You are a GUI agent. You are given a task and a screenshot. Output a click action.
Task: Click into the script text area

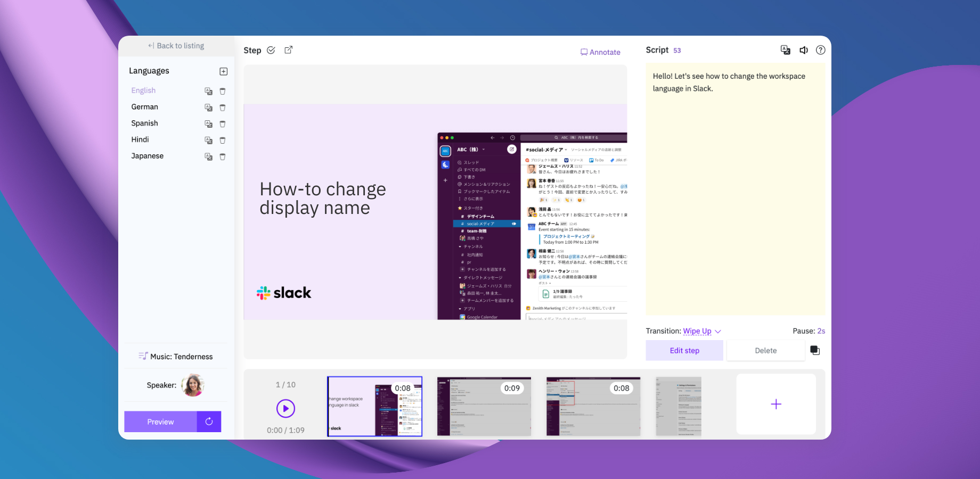point(736,189)
